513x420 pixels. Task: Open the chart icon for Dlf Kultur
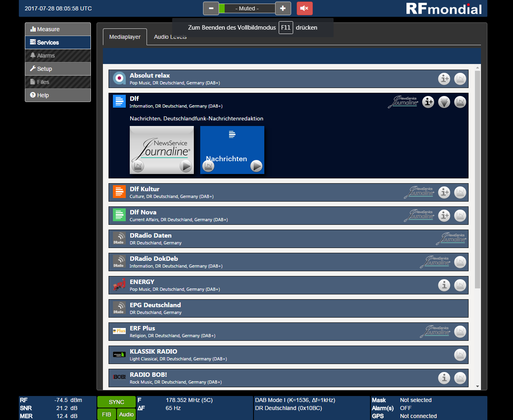[x=460, y=192]
